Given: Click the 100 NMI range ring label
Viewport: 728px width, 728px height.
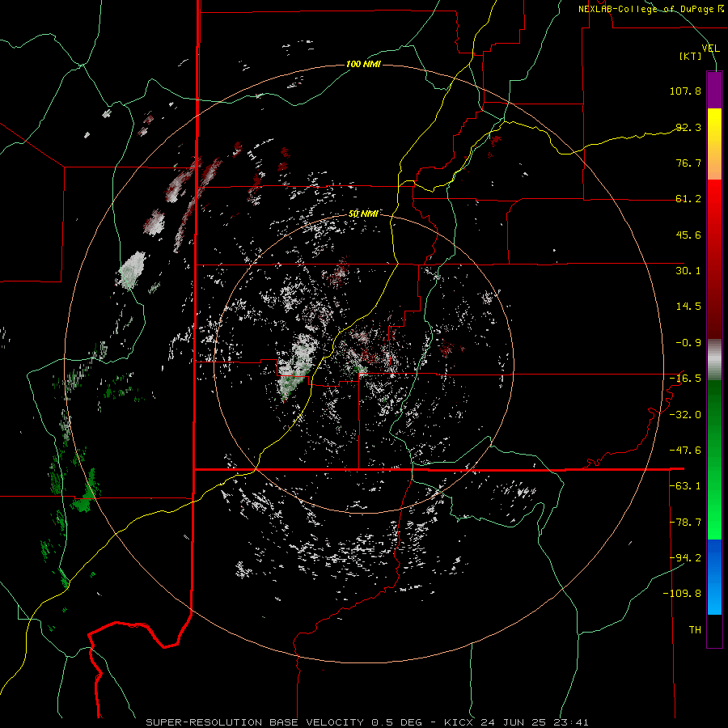Looking at the screenshot, I should 363,64.
